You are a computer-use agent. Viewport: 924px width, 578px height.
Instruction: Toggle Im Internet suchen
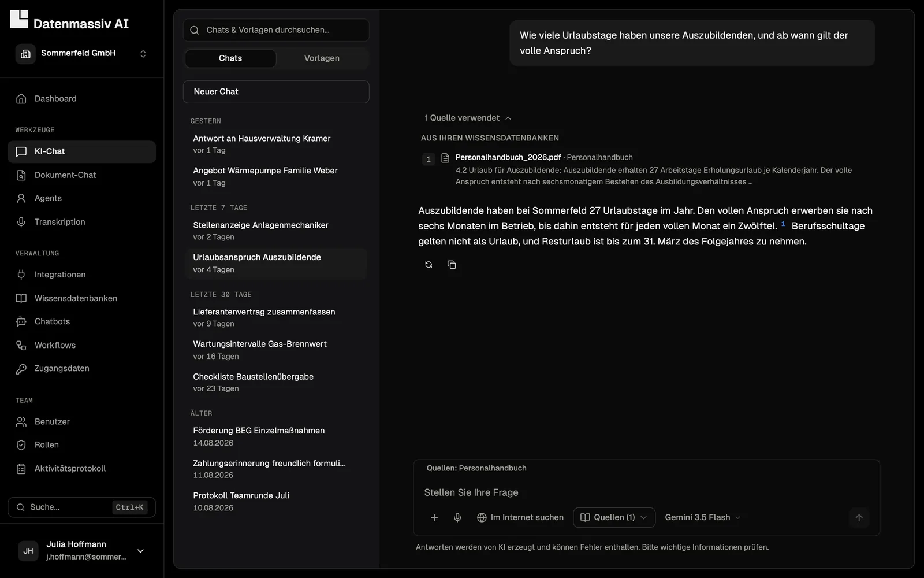pyautogui.click(x=520, y=518)
